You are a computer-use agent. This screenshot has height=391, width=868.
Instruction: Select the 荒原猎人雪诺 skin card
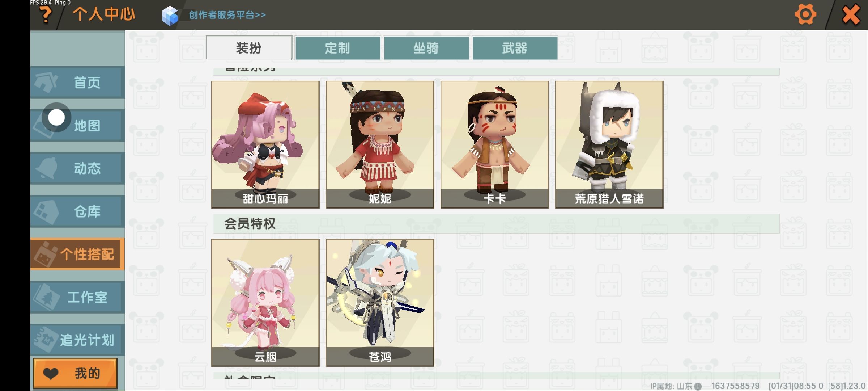[609, 144]
